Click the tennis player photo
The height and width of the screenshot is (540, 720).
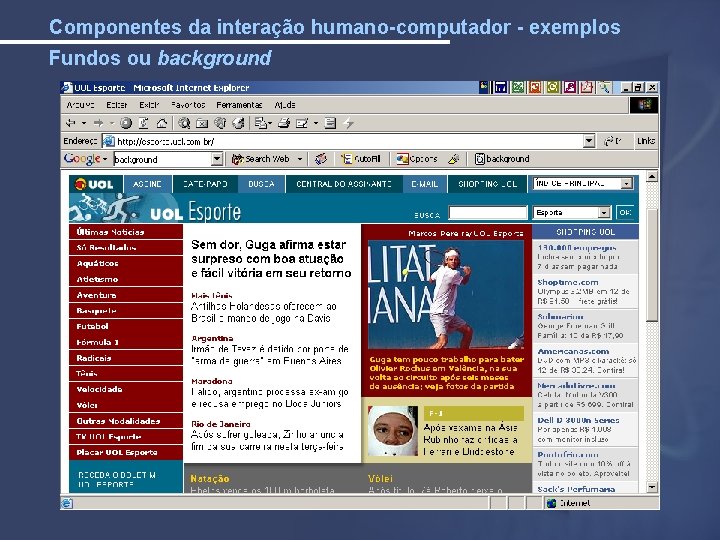(446, 294)
